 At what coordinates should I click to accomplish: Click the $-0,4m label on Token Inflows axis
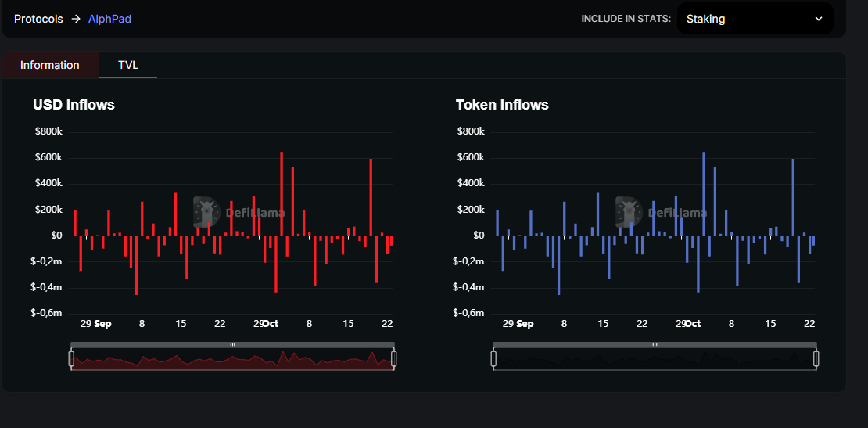468,287
